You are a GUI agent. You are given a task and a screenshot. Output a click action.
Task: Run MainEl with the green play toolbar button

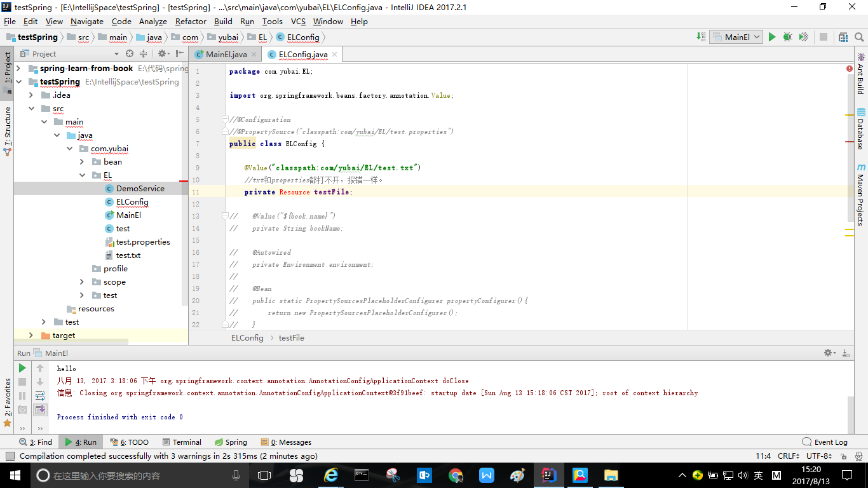pyautogui.click(x=772, y=37)
